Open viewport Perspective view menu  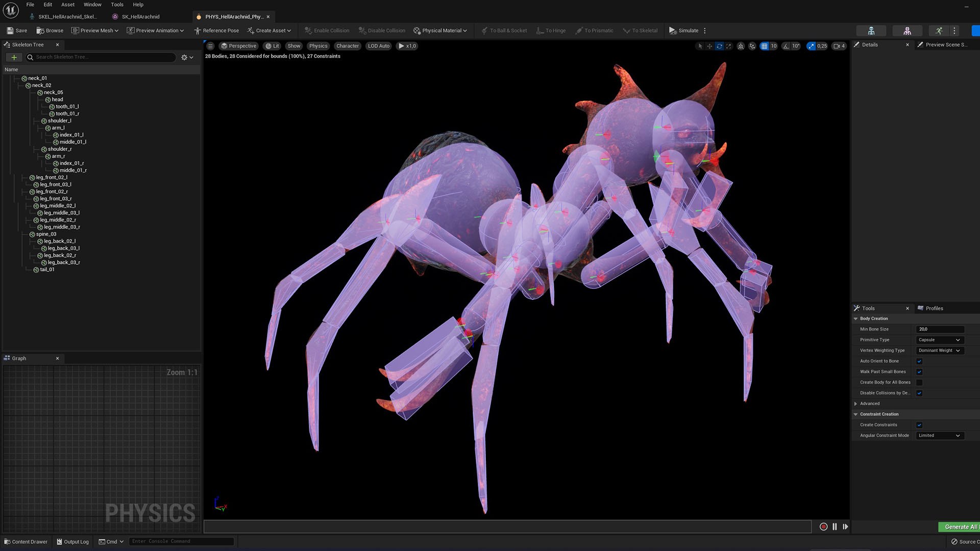[238, 46]
